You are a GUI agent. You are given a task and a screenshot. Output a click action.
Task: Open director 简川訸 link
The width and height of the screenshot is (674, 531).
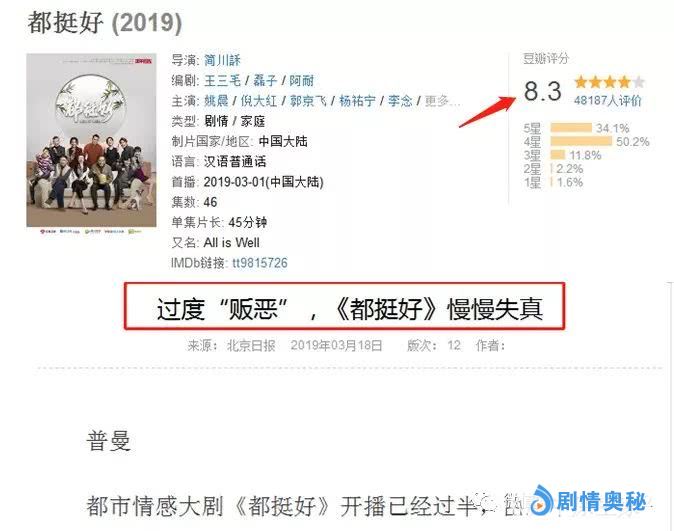point(222,60)
